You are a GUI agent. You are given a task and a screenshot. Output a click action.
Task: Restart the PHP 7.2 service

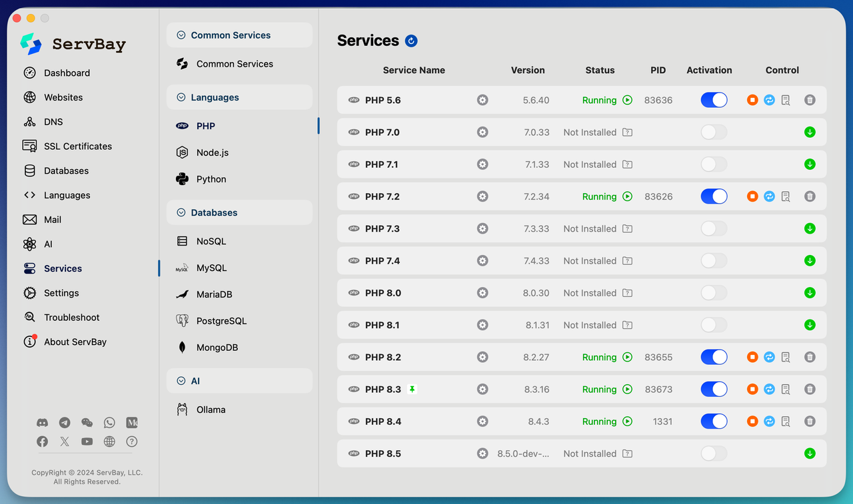[x=769, y=196]
